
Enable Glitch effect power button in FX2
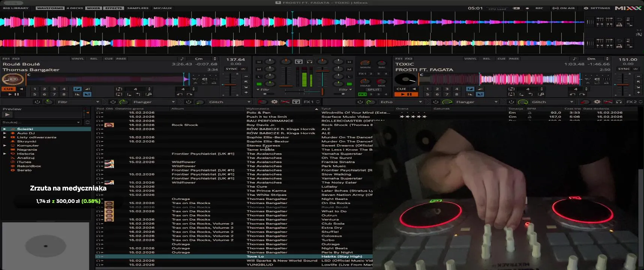coord(512,102)
